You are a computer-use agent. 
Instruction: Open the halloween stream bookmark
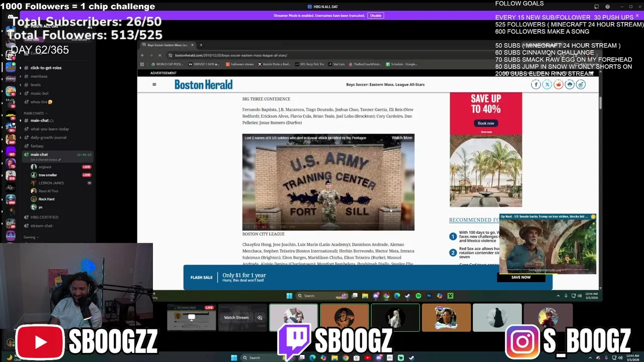[240, 64]
